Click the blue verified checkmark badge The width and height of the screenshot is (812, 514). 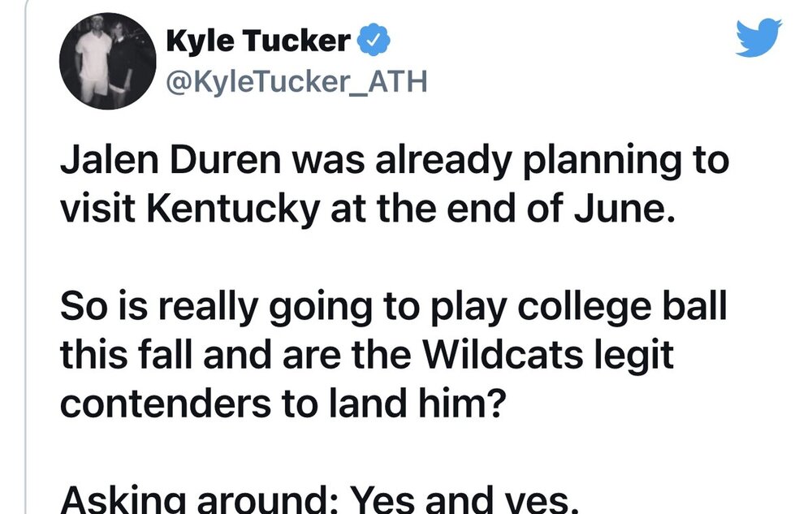(374, 40)
